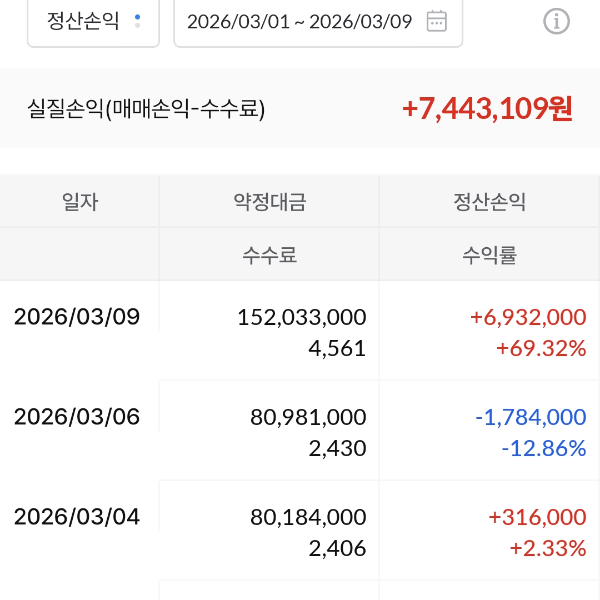Viewport: 600px width, 600px height.
Task: Select the date range 2026/03/01 ~ 2026/03/09 field
Action: pos(300,21)
